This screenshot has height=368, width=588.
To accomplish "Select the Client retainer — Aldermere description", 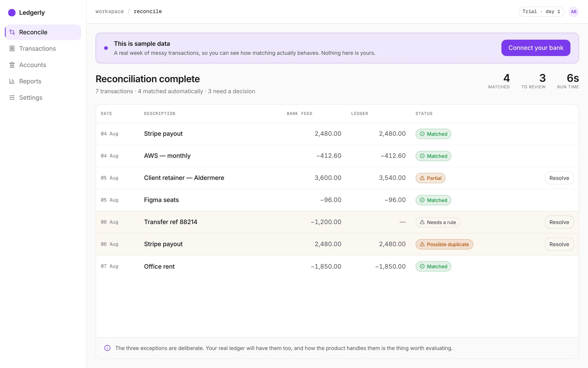I will 184,178.
